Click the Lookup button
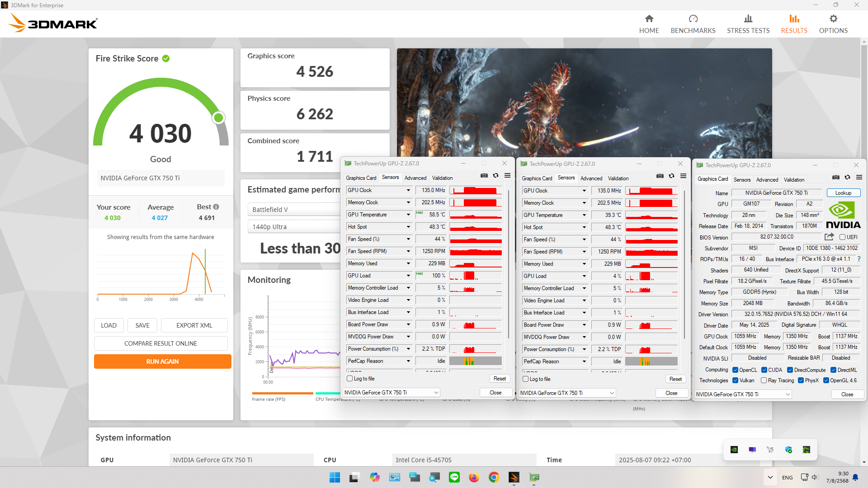 click(843, 193)
